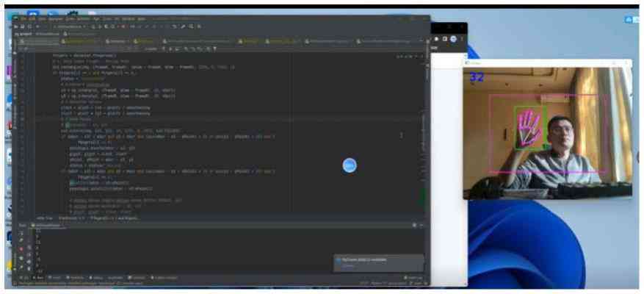Viewport: 644px width, 294px height.
Task: Select the 'while True' breadcrumb
Action: pos(44,218)
